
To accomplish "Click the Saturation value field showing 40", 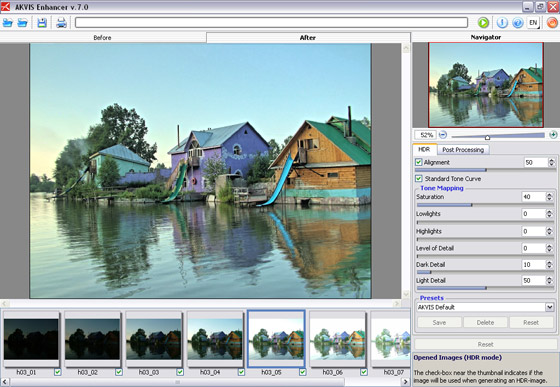I will point(535,197).
